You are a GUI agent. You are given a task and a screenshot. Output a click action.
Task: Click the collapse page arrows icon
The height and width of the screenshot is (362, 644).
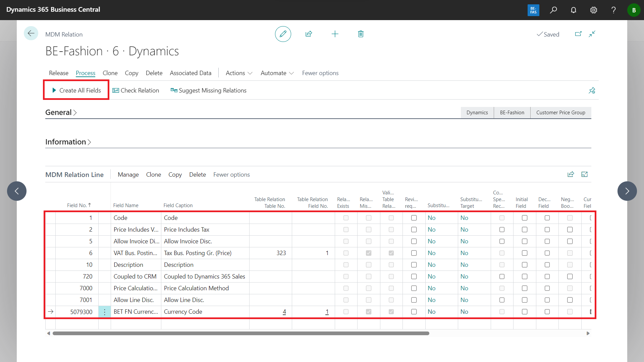coord(592,34)
